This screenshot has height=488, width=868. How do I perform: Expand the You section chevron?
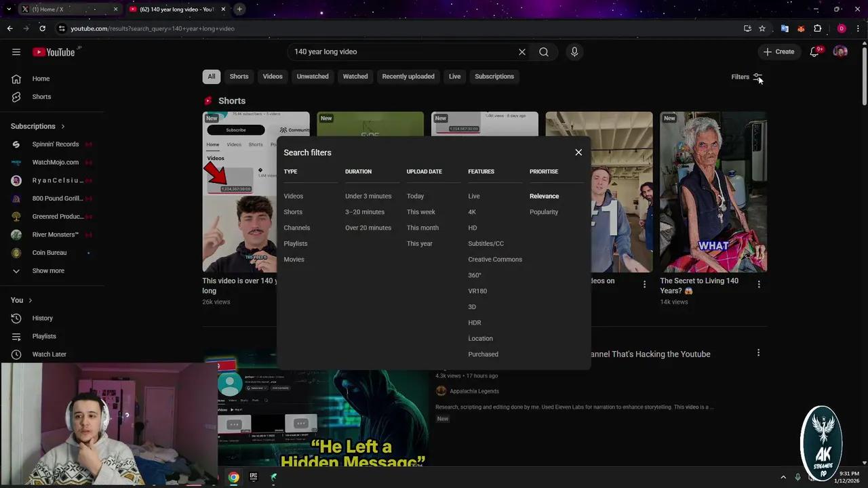(30, 300)
